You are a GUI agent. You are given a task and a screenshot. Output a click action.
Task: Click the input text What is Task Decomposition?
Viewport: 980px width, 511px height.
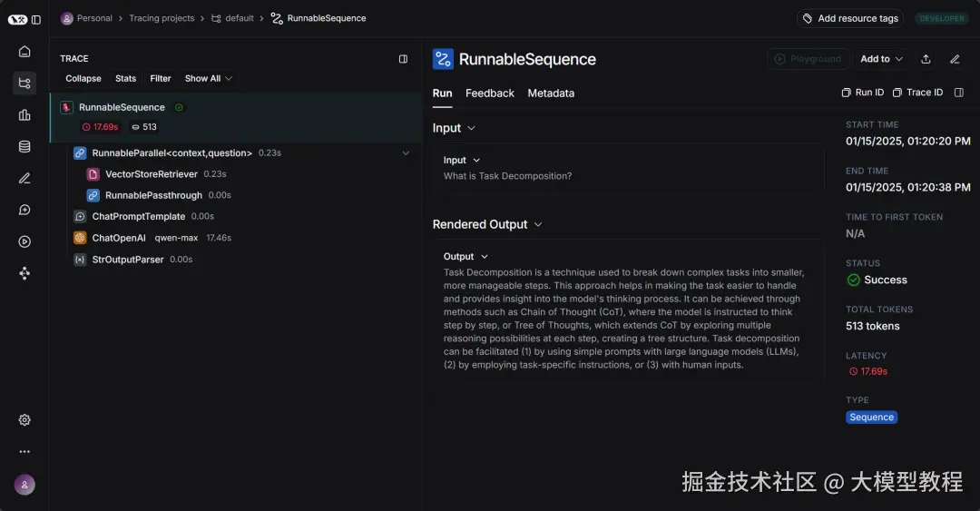coord(507,176)
